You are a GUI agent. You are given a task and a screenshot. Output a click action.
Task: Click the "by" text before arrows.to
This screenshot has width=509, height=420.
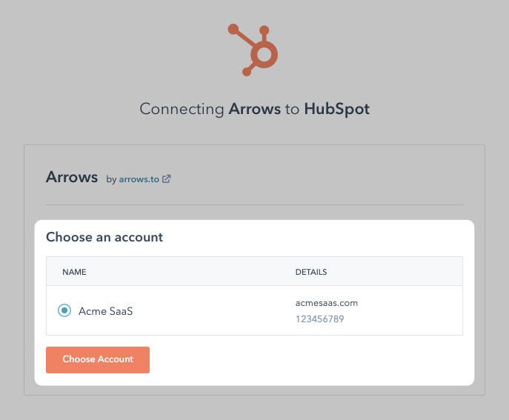coord(111,179)
